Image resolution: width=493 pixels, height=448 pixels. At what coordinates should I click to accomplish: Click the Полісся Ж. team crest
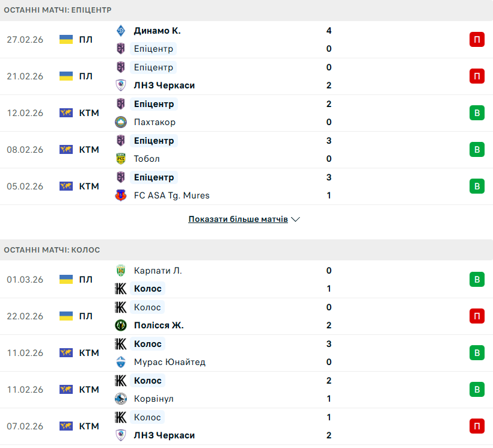121,325
